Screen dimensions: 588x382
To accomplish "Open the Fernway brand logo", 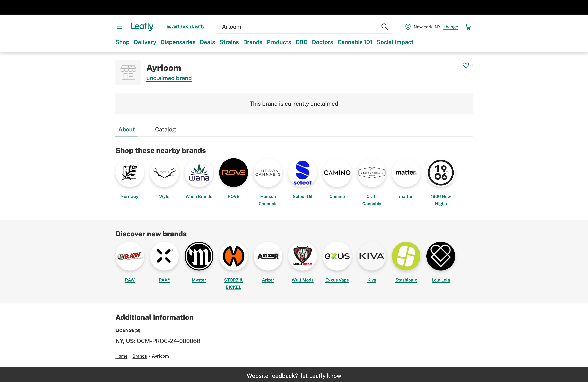I will click(x=130, y=172).
